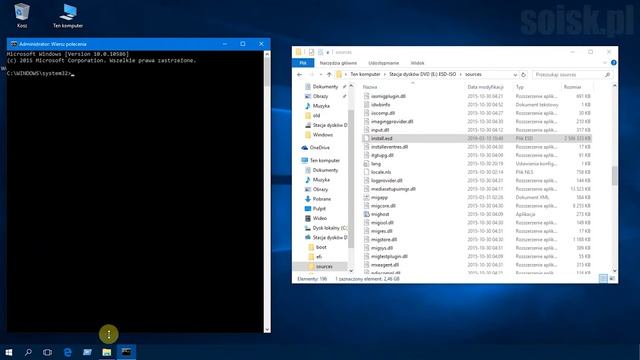640x360 pixels.
Task: Click the Properties icon in Explorer quick access toolbar
Action: click(x=311, y=52)
